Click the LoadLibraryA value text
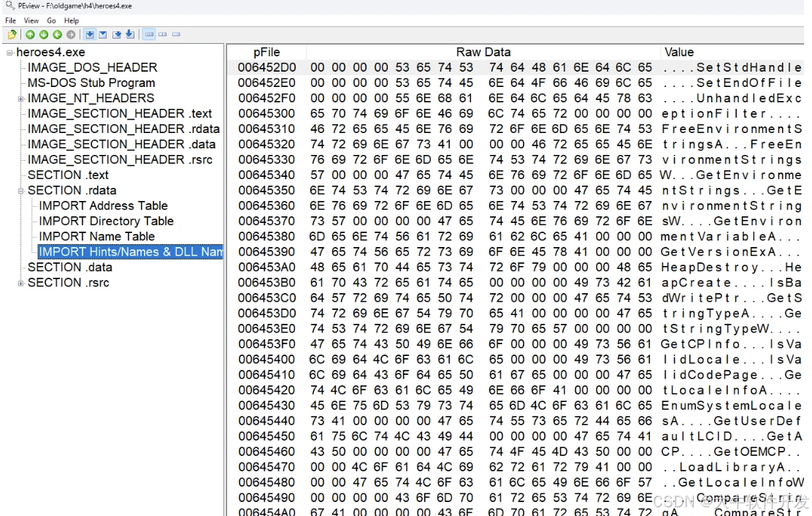Screen dimensions: 812x516 coord(732,467)
